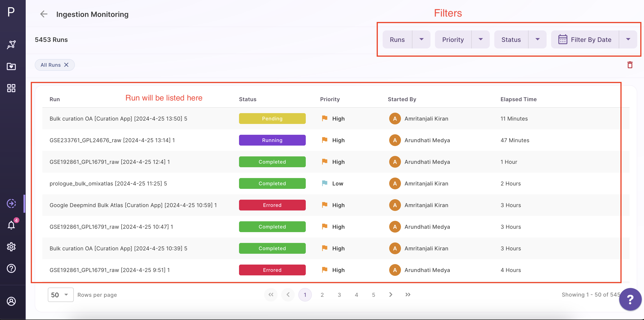Click the Running status badge for GSE233761_GPL24676_raw
644x320 pixels.
coord(272,140)
